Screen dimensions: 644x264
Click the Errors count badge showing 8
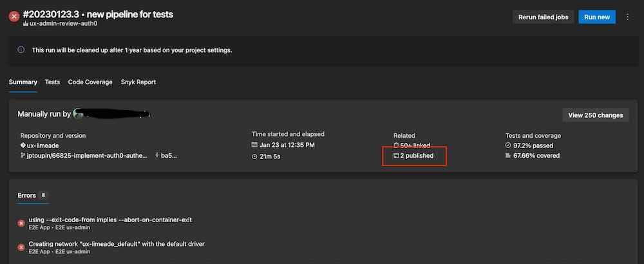pyautogui.click(x=43, y=195)
